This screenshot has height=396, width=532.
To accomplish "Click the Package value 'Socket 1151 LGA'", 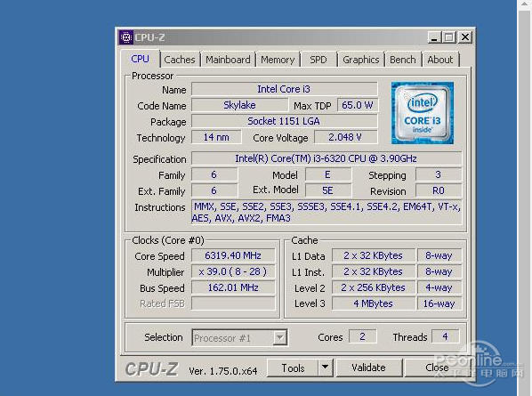I will coord(284,121).
